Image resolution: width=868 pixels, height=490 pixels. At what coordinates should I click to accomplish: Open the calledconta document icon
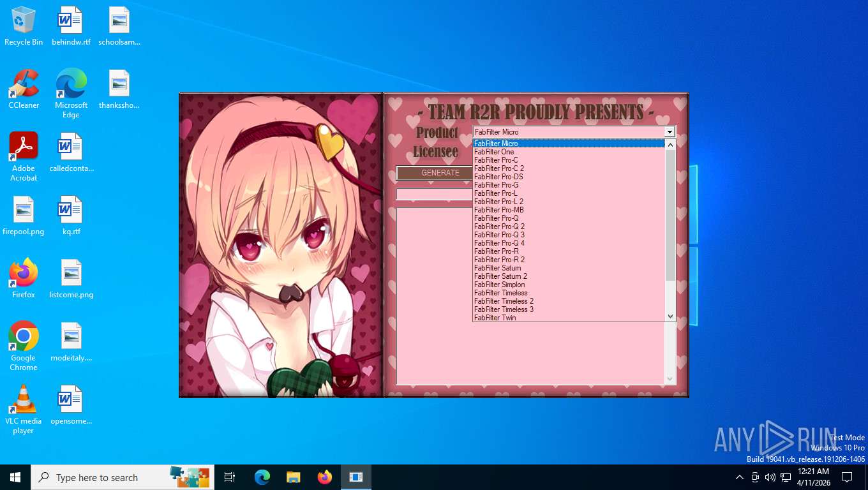coord(71,152)
